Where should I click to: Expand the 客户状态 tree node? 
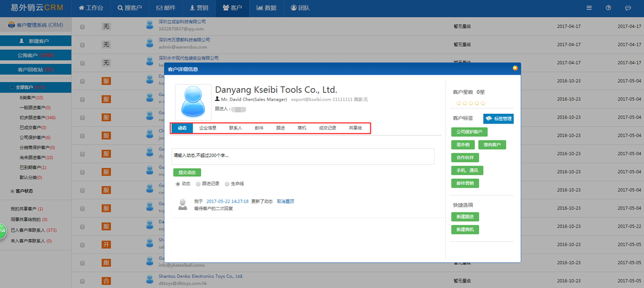12,191
